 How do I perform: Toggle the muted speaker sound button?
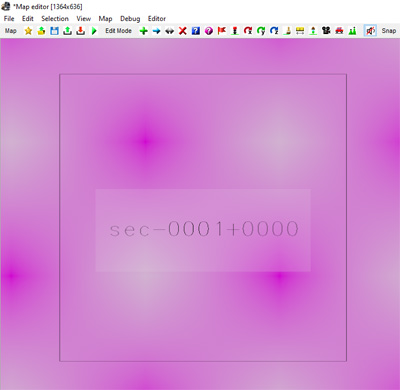pyautogui.click(x=370, y=31)
